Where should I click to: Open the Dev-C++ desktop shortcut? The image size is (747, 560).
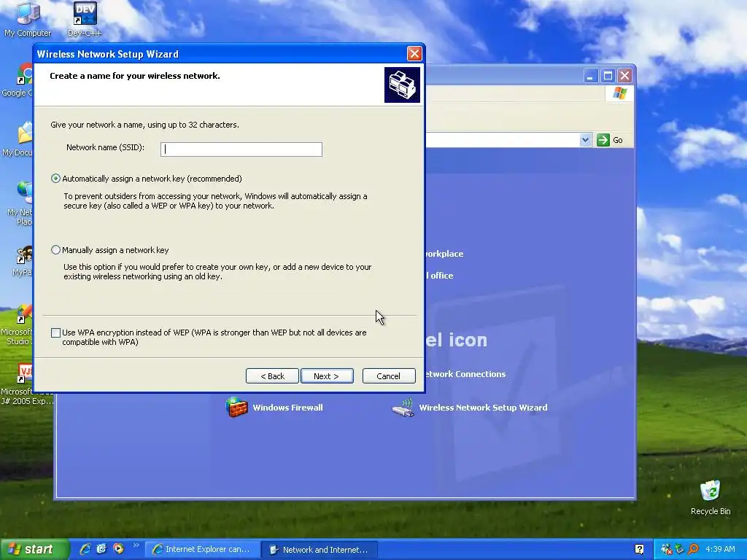pyautogui.click(x=85, y=19)
